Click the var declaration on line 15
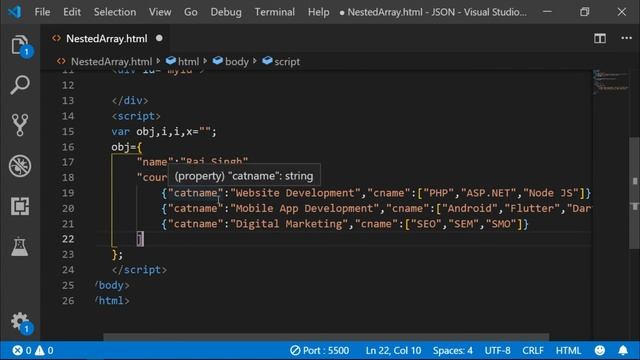The height and width of the screenshot is (360, 640). pos(164,131)
